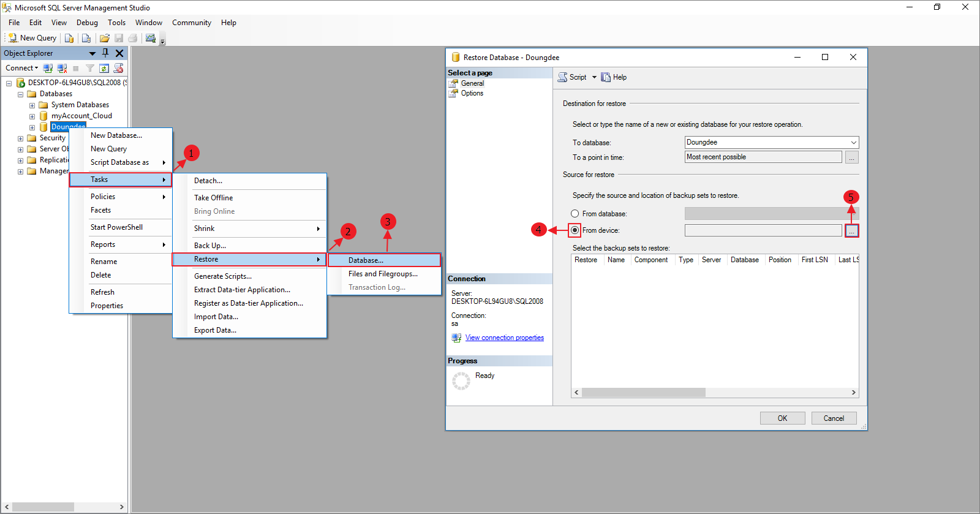Click the View connection properties link
Screen dimensions: 980x514
tap(505, 338)
